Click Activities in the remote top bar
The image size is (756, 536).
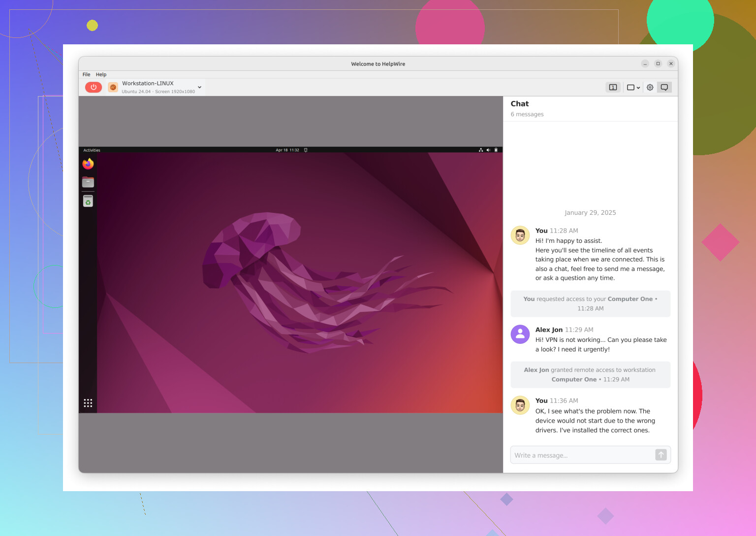92,150
